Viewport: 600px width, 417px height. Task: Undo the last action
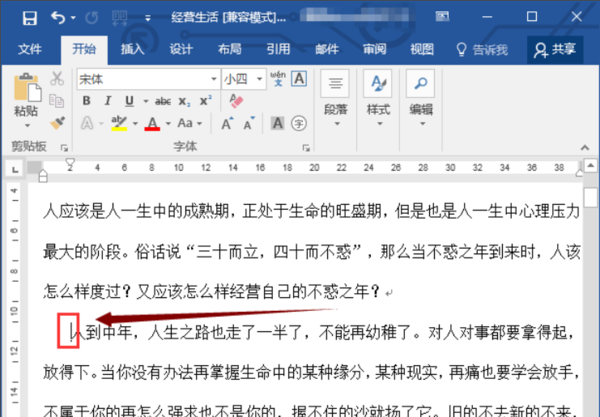[58, 18]
